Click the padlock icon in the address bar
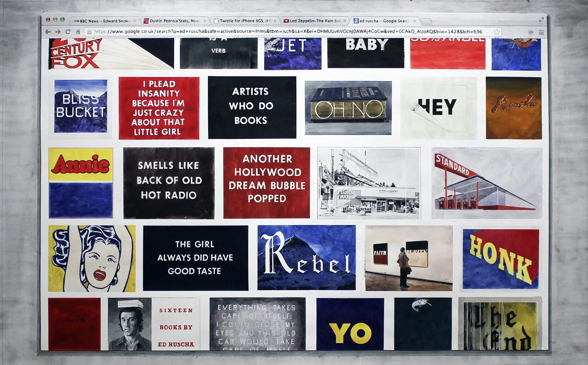 click(90, 32)
